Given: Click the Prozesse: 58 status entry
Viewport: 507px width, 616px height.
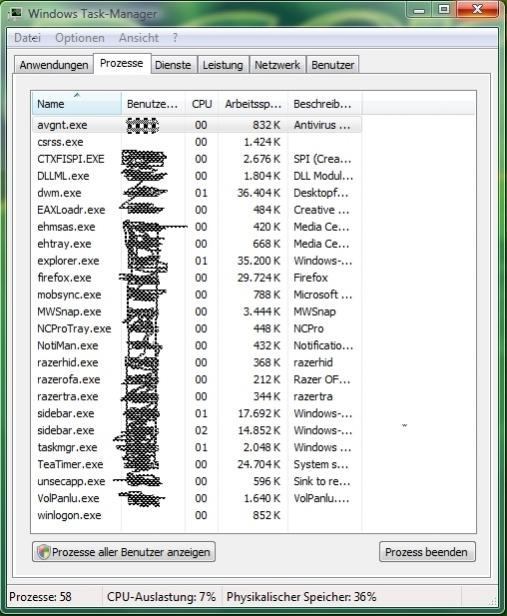Looking at the screenshot, I should [40, 597].
